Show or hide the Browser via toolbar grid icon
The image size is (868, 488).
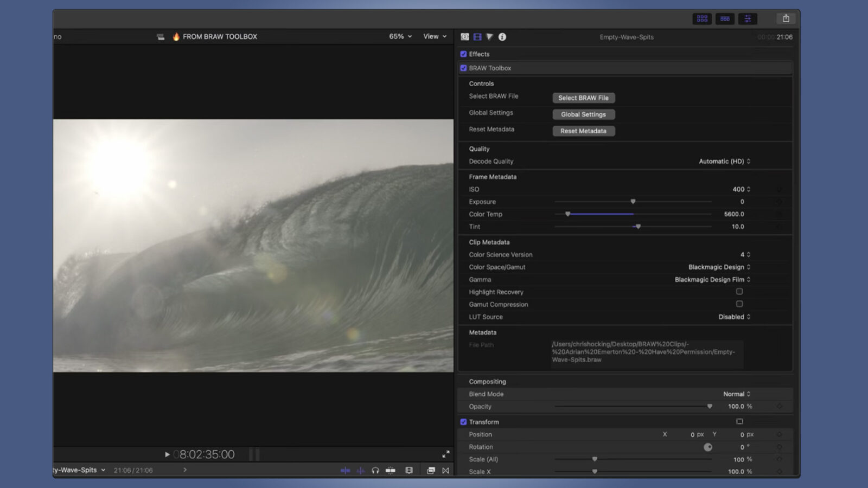tap(702, 18)
